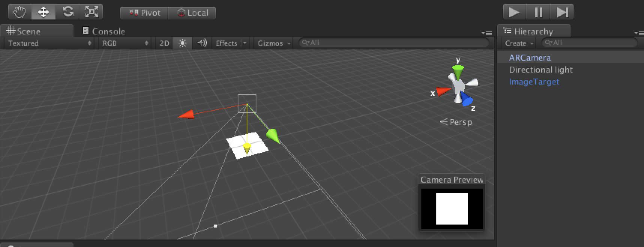The width and height of the screenshot is (644, 247).
Task: Open the Hierarchy tab
Action: click(534, 31)
